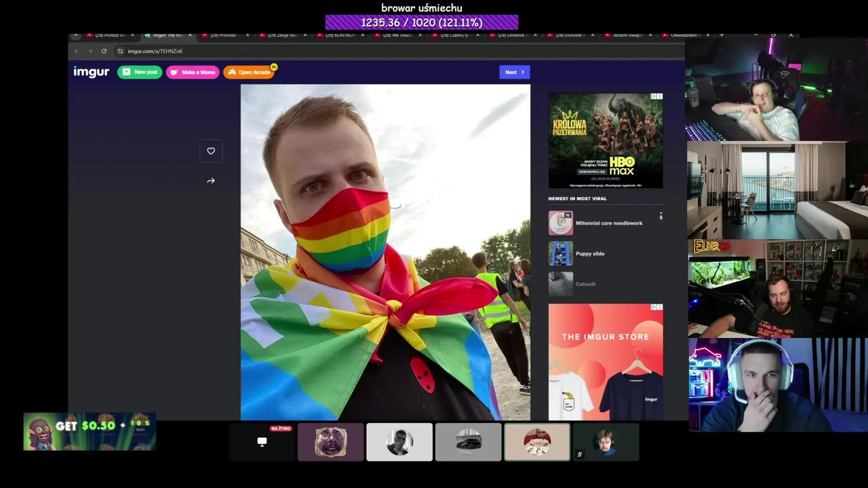Click the rainbow mask photo in the post
868x488 pixels.
tap(385, 252)
